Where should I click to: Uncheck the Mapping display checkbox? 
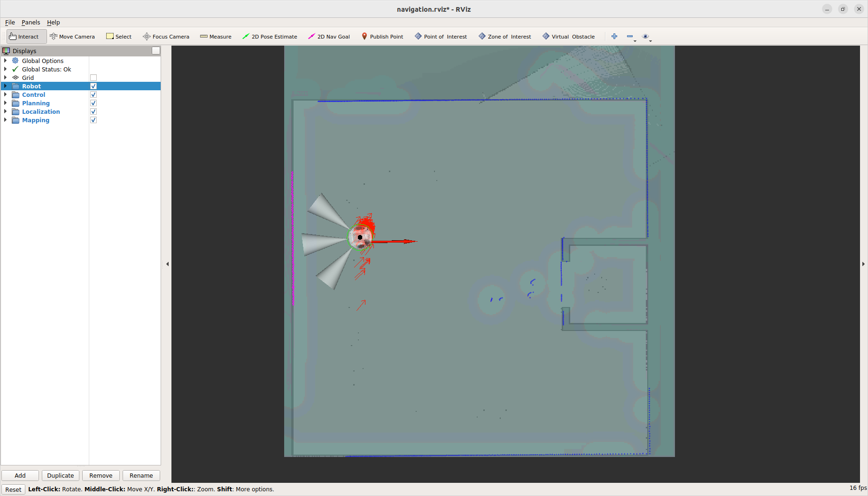pos(93,119)
